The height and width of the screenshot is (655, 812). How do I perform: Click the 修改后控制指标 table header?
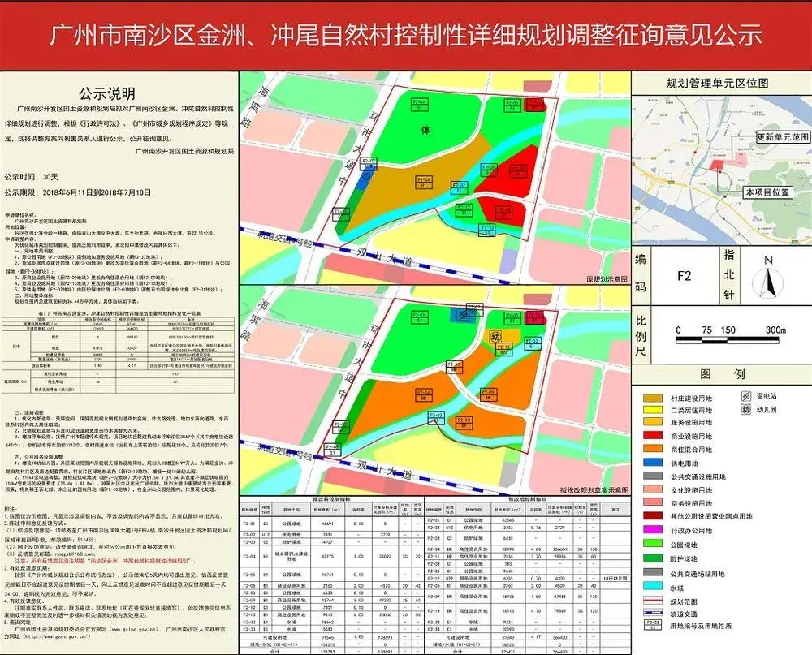coord(527,500)
